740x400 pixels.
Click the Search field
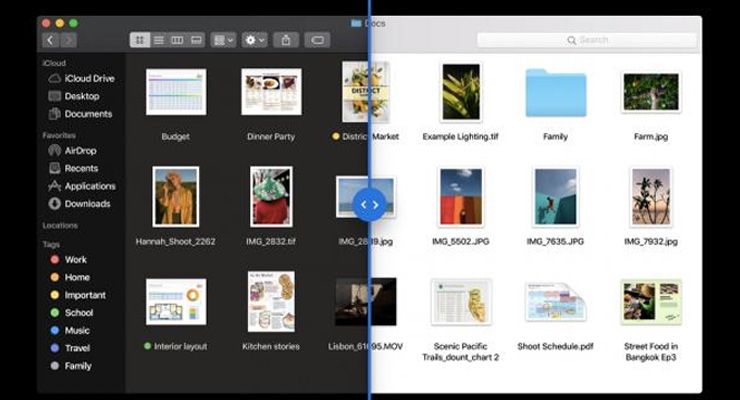tap(587, 40)
